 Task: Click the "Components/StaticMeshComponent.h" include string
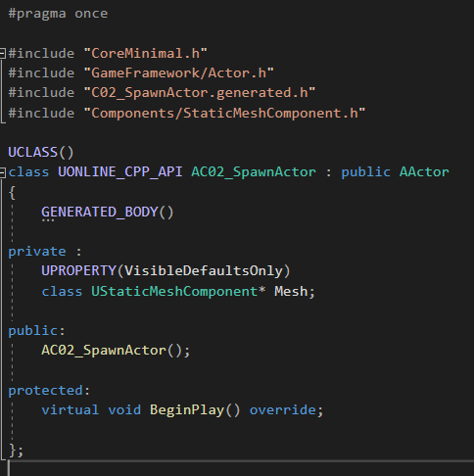[224, 114]
